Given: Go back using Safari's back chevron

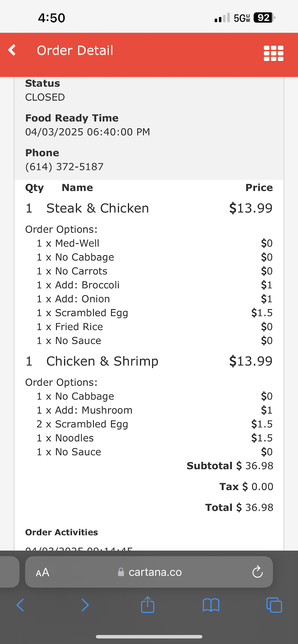Looking at the screenshot, I should pos(20,605).
